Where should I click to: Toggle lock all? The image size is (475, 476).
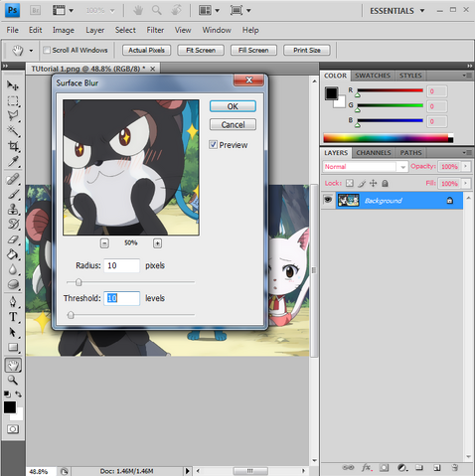(385, 183)
